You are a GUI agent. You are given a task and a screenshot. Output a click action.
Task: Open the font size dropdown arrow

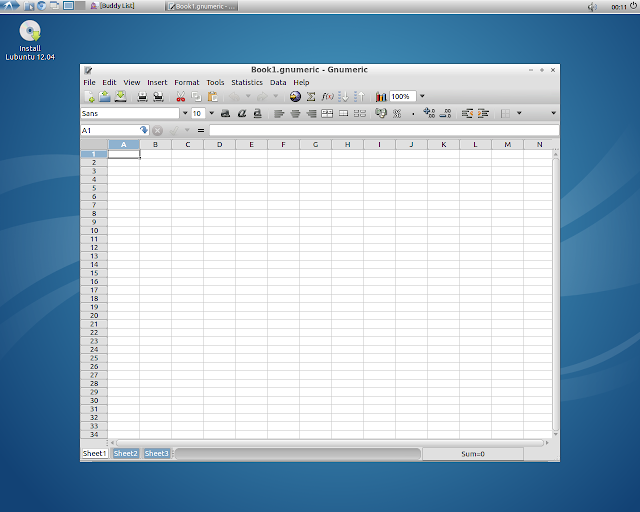point(211,113)
